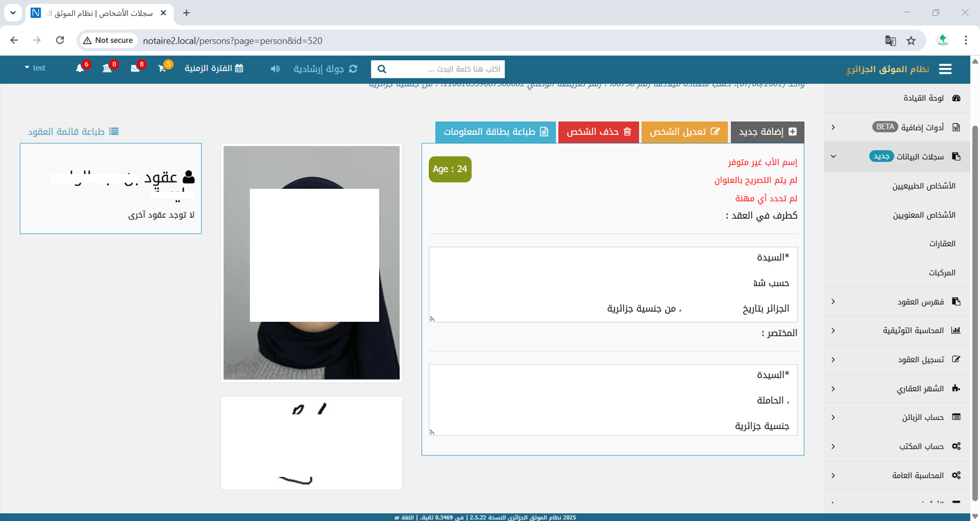Click the person's photo thumbnail
This screenshot has height=521, width=980.
click(x=311, y=262)
